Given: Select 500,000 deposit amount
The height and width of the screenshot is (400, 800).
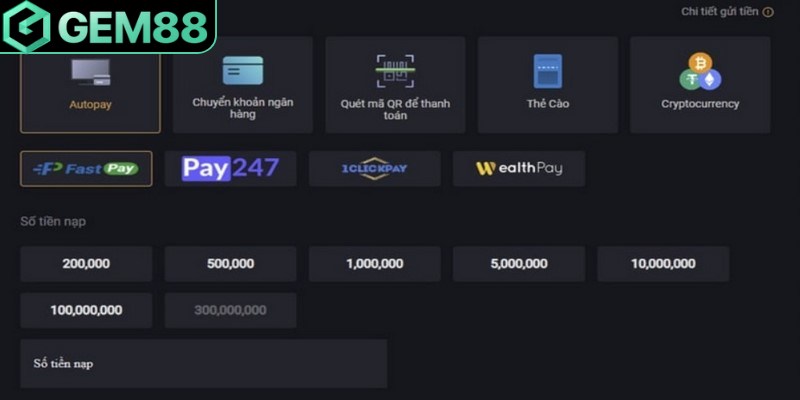Looking at the screenshot, I should (x=230, y=264).
